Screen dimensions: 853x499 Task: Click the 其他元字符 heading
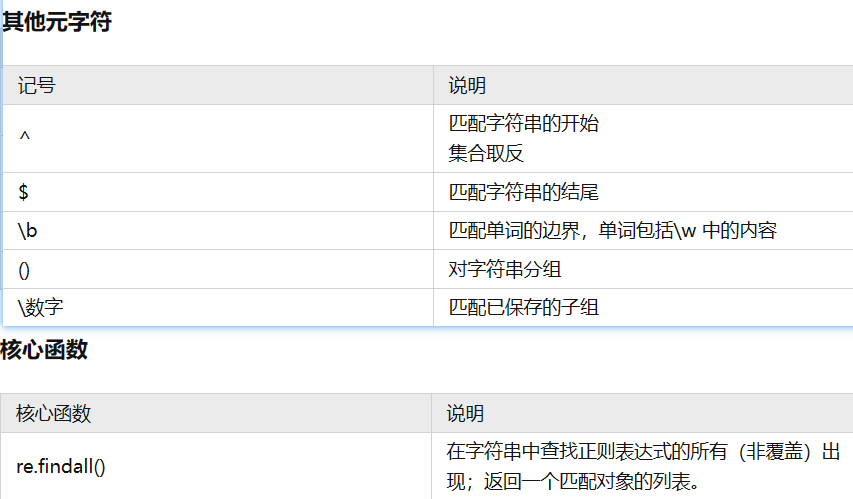coord(56,22)
